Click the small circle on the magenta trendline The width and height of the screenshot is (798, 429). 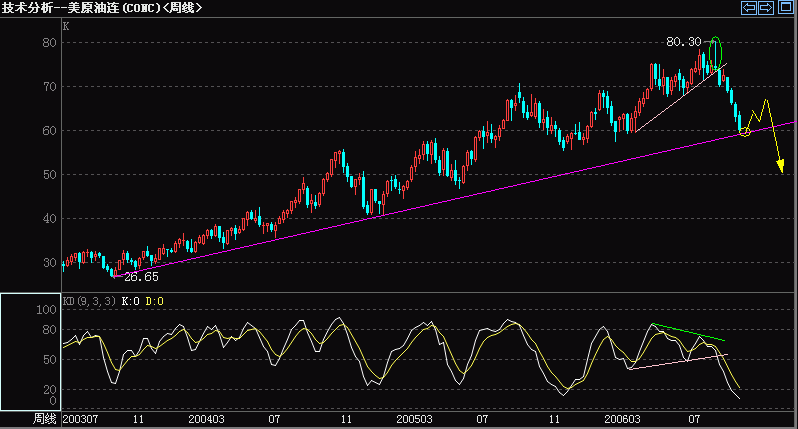coord(745,132)
